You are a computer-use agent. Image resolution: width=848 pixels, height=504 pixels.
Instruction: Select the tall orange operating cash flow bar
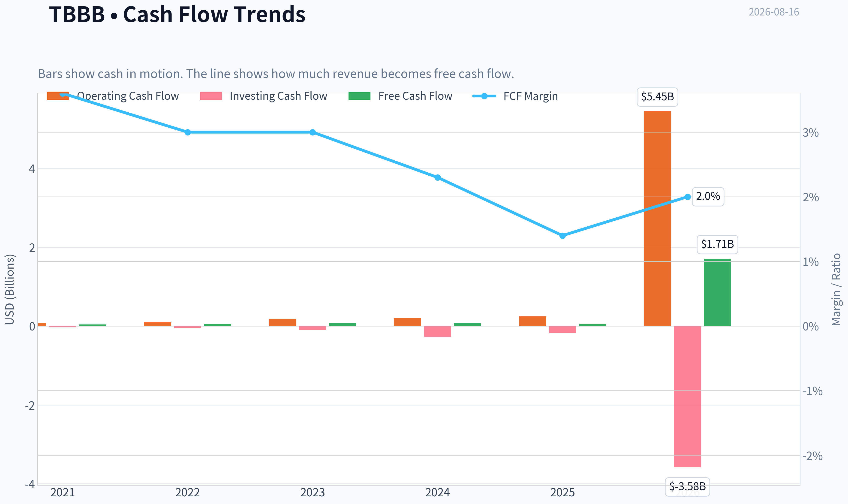tap(657, 219)
